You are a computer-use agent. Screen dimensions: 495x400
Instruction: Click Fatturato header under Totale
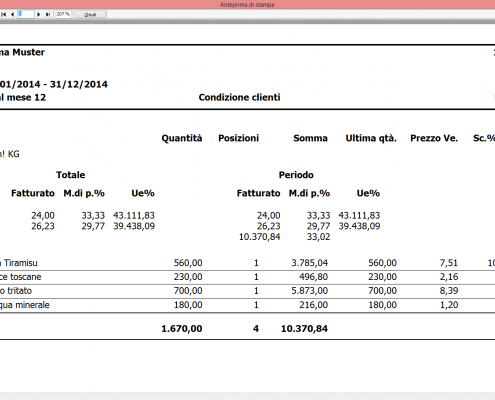(x=33, y=193)
